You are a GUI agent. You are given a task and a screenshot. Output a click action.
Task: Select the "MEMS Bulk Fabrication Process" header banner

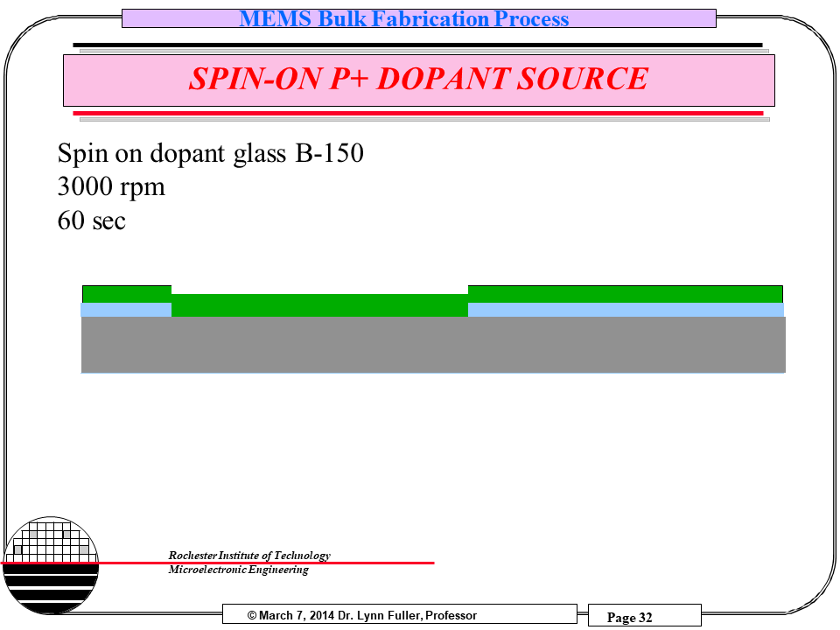[x=418, y=18]
